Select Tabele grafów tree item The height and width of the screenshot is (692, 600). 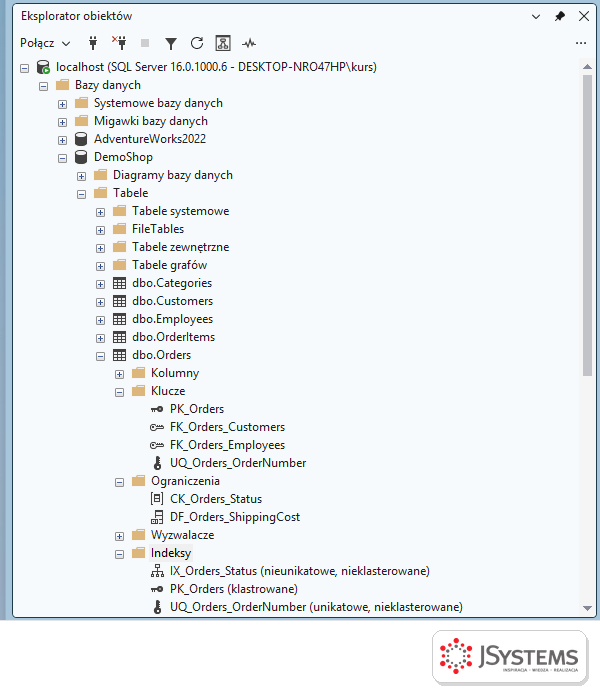tap(169, 265)
